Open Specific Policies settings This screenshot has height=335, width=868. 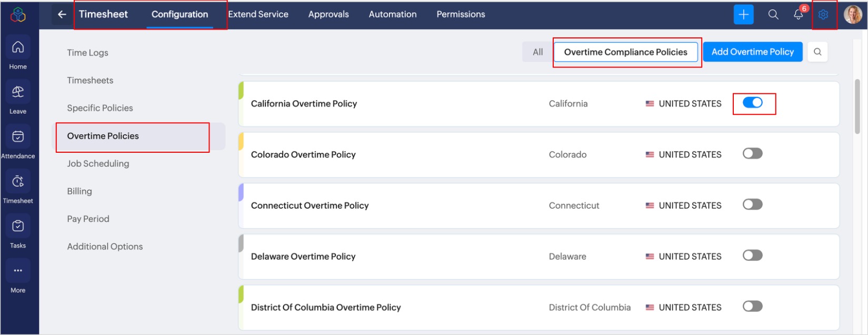coord(100,108)
